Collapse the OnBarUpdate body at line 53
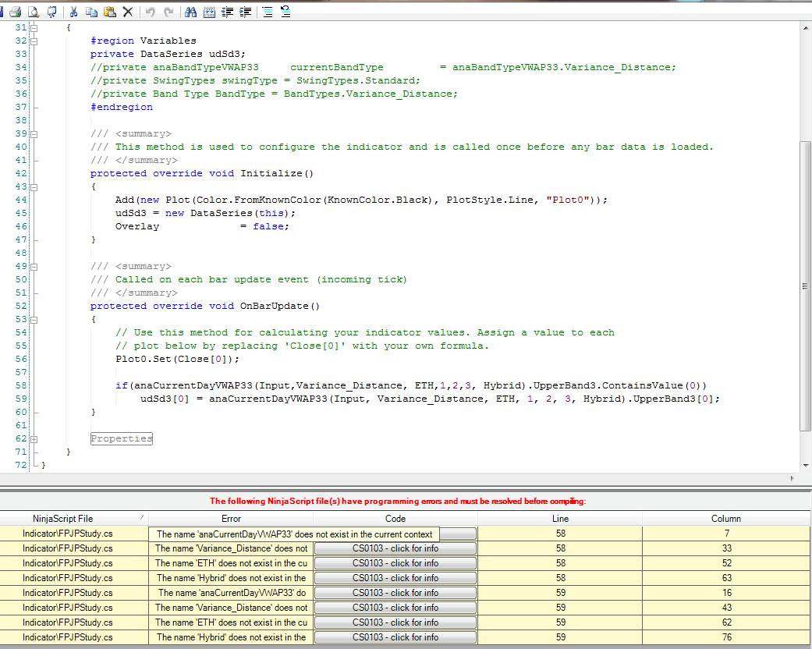 point(34,320)
